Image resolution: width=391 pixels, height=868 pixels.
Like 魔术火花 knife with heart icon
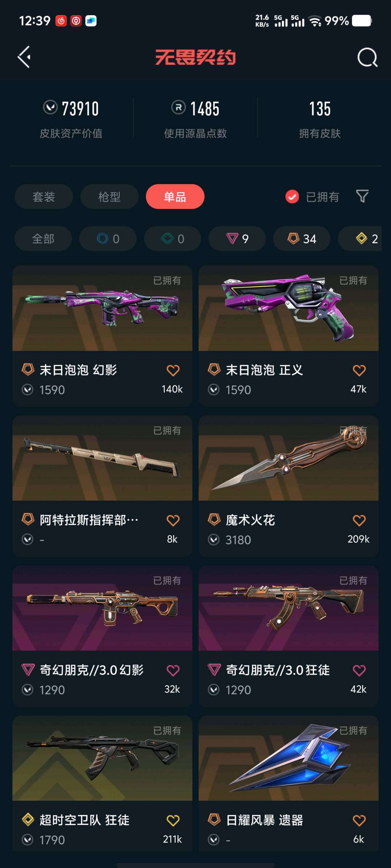pos(359,520)
